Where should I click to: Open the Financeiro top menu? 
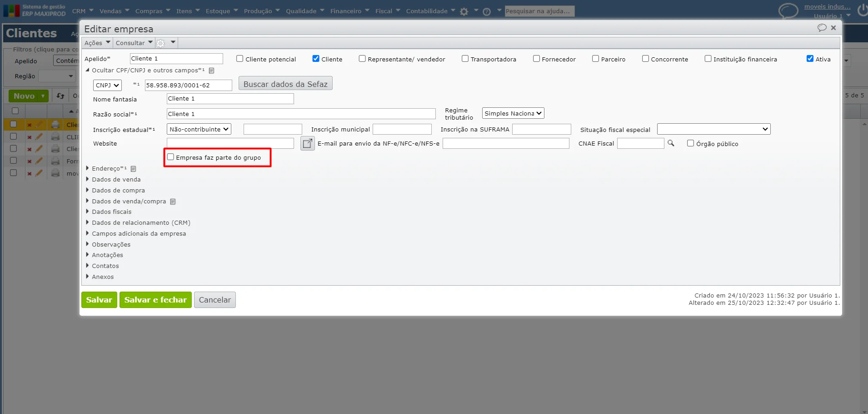coord(350,11)
